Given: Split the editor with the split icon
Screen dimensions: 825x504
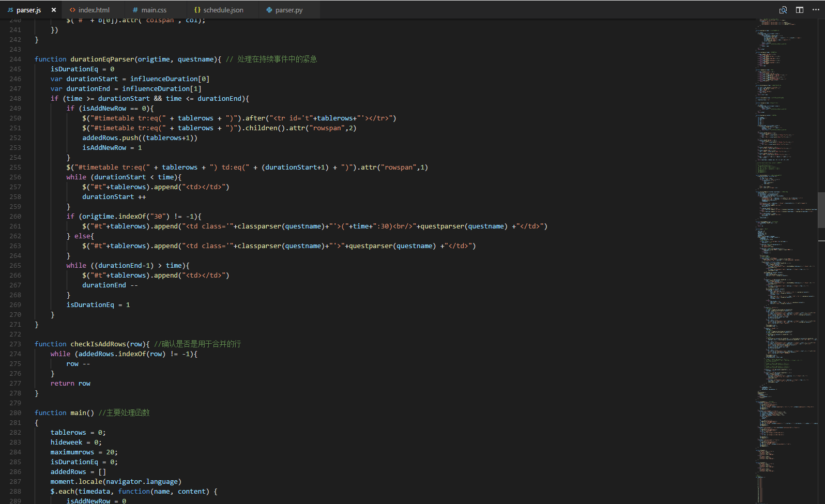Looking at the screenshot, I should click(x=800, y=10).
